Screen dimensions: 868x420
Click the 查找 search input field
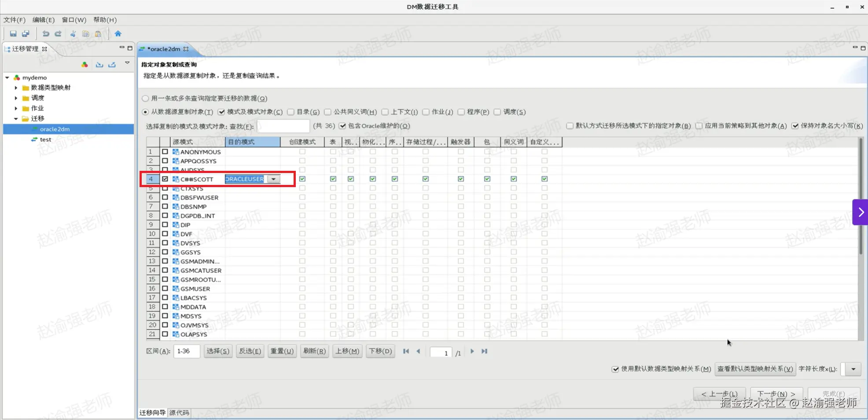point(283,126)
